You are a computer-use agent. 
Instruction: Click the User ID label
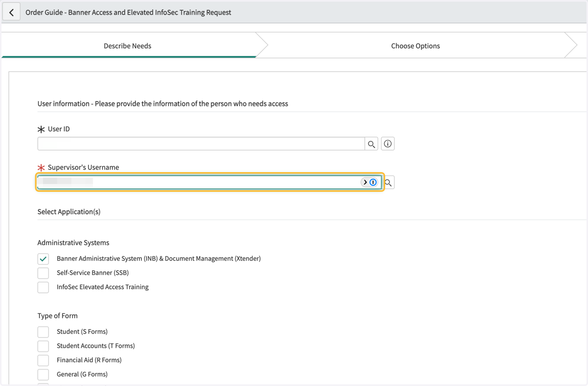[59, 129]
